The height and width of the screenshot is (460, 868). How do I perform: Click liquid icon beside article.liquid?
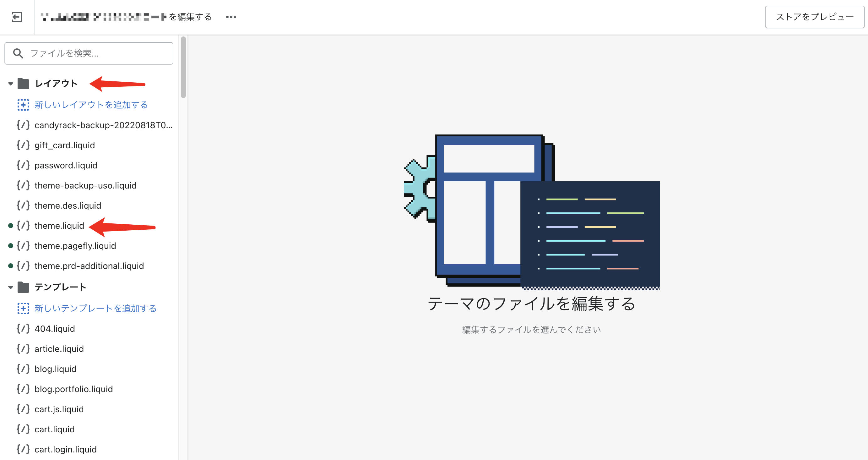point(23,349)
